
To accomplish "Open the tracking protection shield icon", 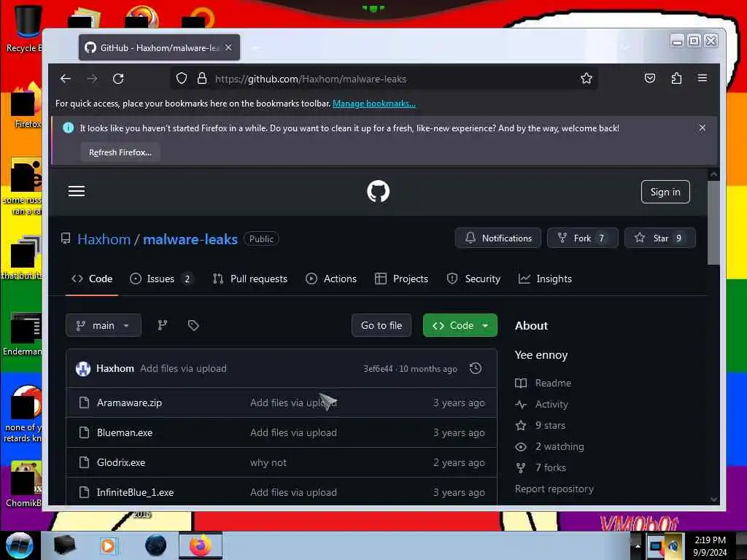I will (x=182, y=79).
